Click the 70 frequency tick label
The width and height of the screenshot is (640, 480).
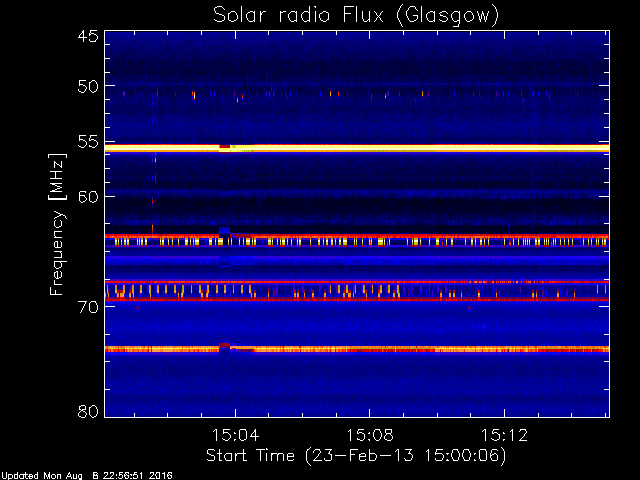[x=88, y=307]
